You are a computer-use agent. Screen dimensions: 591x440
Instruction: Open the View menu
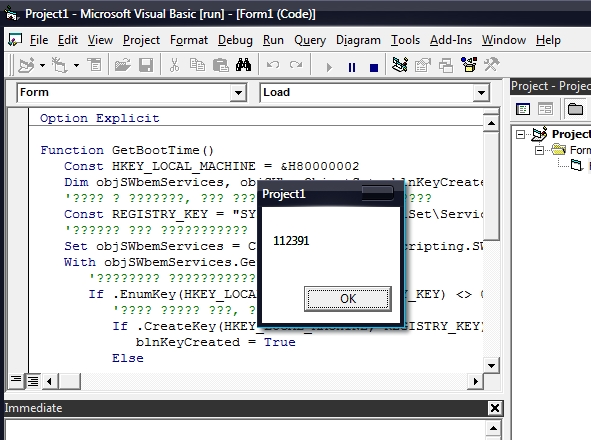pos(100,40)
